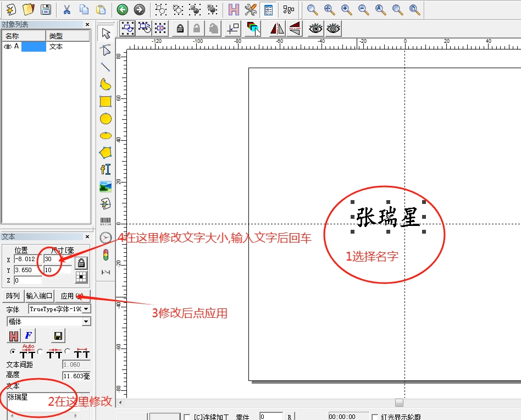Toggle size ratio lock in text panel
521x420 pixels.
point(81,263)
